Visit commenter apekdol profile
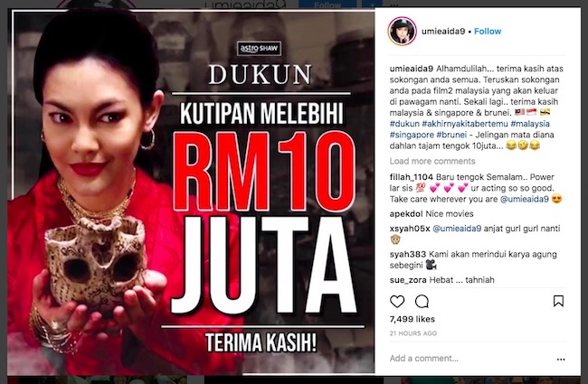This screenshot has height=384, width=588. [x=406, y=214]
